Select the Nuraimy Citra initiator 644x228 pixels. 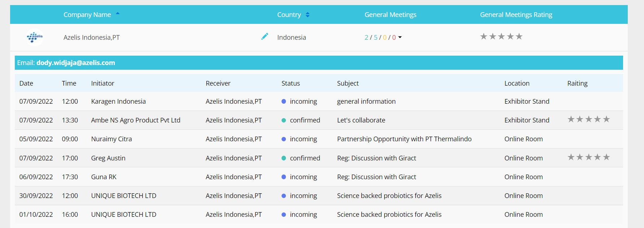click(x=112, y=139)
